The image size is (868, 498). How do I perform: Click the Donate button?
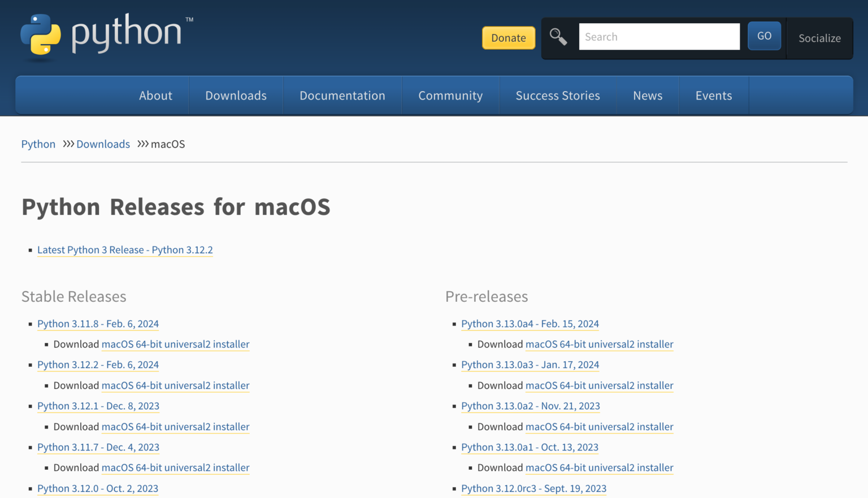tap(508, 37)
